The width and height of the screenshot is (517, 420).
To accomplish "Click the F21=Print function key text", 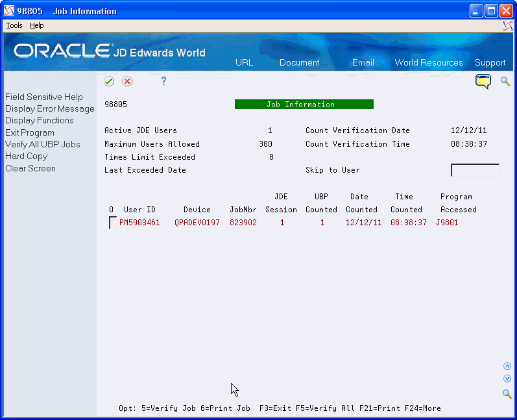I will (380, 408).
